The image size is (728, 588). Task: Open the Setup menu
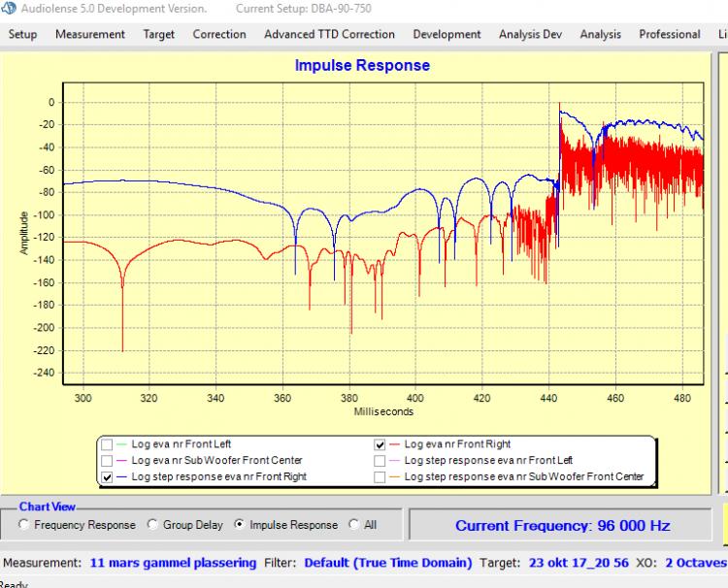click(22, 34)
